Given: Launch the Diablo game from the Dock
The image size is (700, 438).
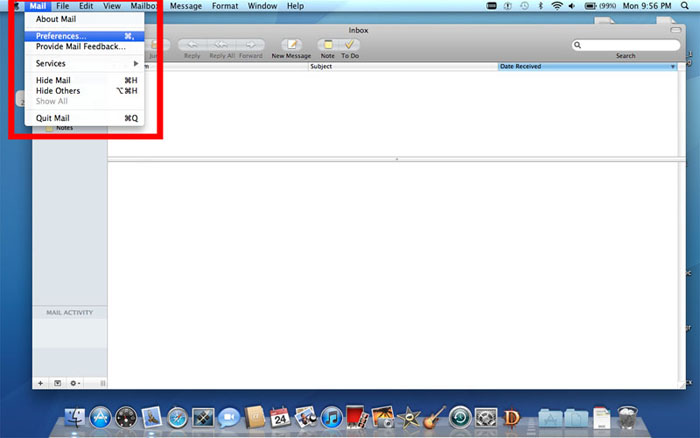Looking at the screenshot, I should pyautogui.click(x=512, y=418).
